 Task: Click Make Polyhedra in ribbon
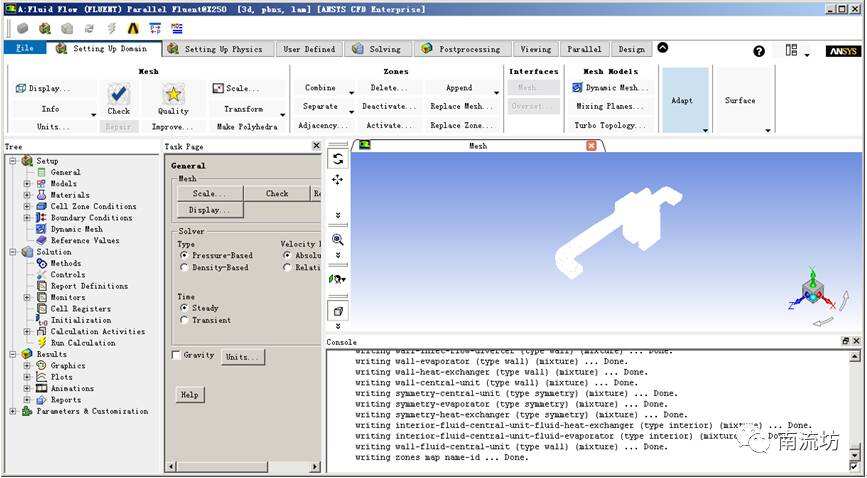247,127
